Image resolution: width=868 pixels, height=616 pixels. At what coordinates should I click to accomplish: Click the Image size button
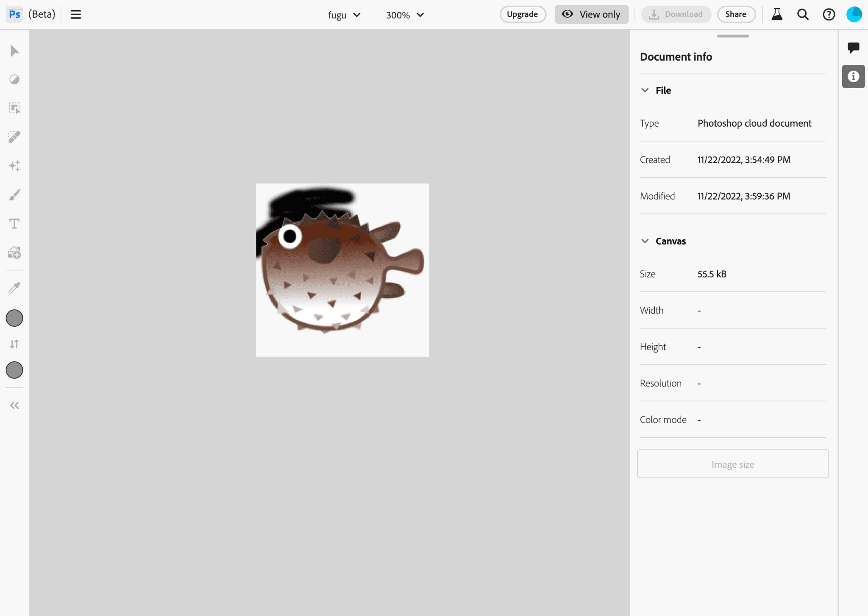733,464
